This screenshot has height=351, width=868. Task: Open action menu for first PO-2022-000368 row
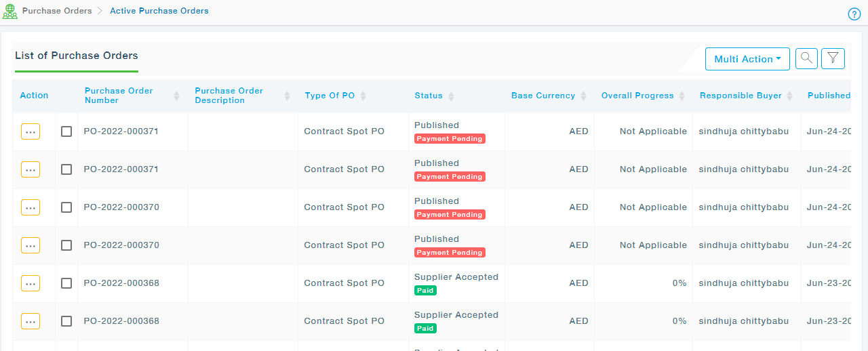(x=31, y=283)
